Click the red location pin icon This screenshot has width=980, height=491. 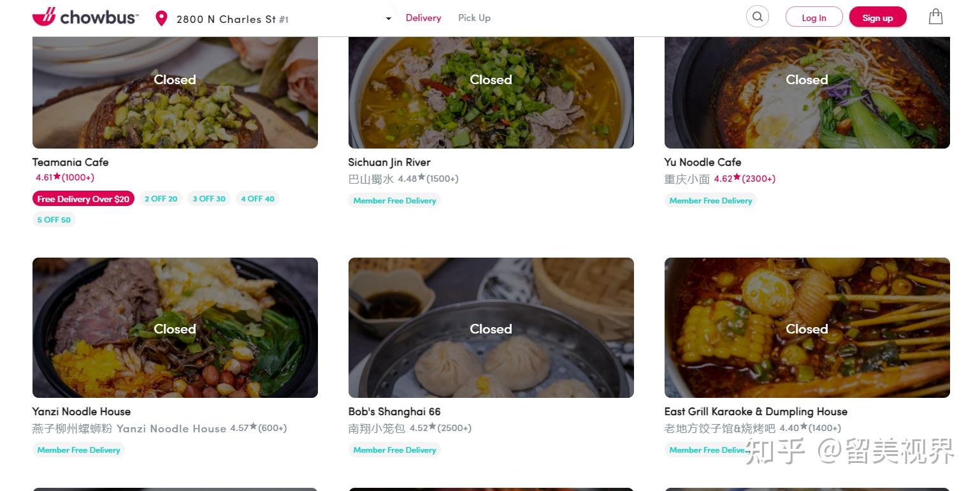pyautogui.click(x=161, y=18)
